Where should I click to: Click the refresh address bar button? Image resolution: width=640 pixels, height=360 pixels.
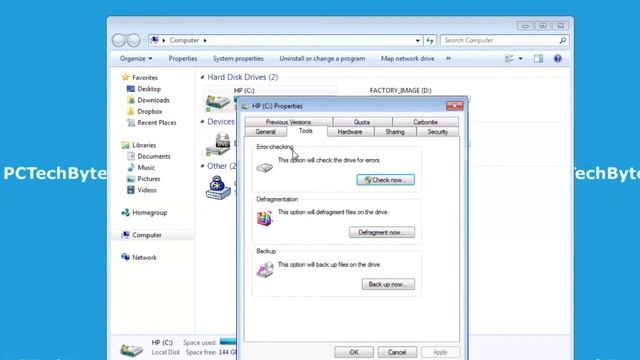(430, 40)
